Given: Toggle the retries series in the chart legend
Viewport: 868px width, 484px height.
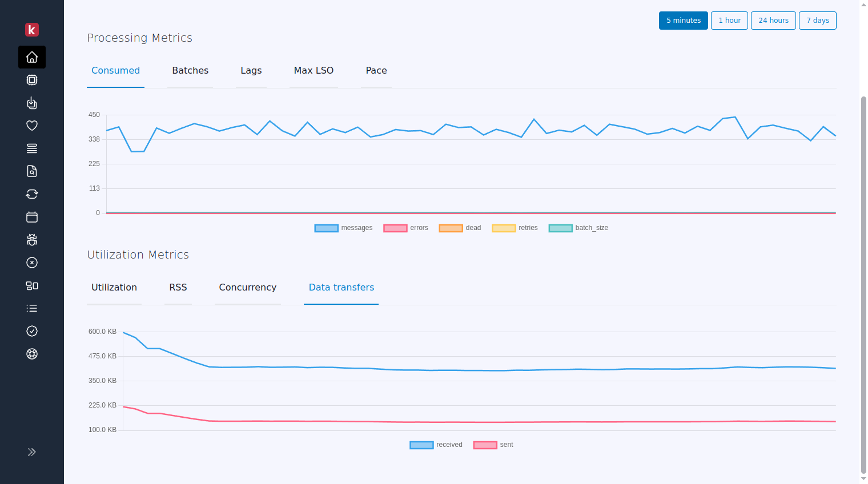Looking at the screenshot, I should pyautogui.click(x=514, y=228).
